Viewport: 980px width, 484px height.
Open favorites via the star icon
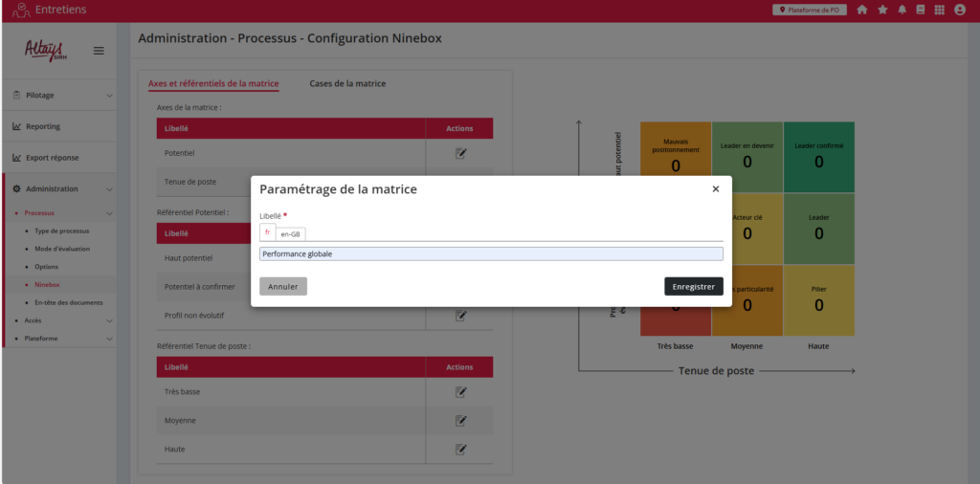pyautogui.click(x=882, y=10)
